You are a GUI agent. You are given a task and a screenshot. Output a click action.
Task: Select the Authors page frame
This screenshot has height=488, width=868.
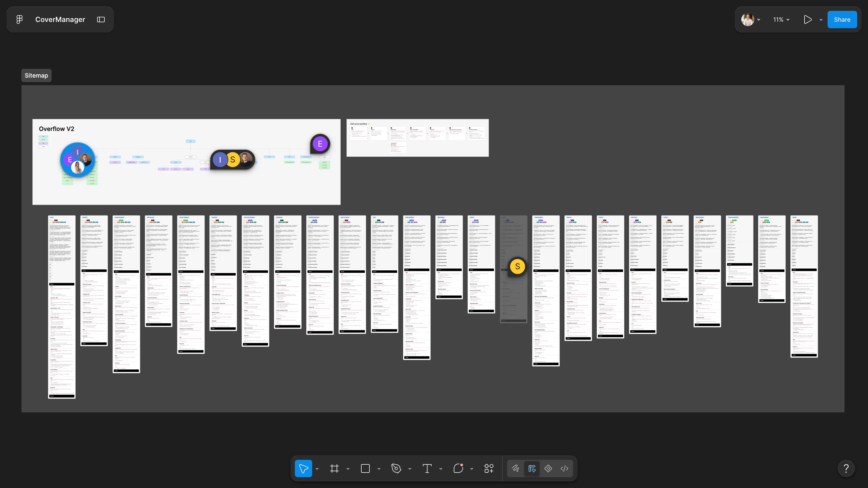(x=481, y=264)
